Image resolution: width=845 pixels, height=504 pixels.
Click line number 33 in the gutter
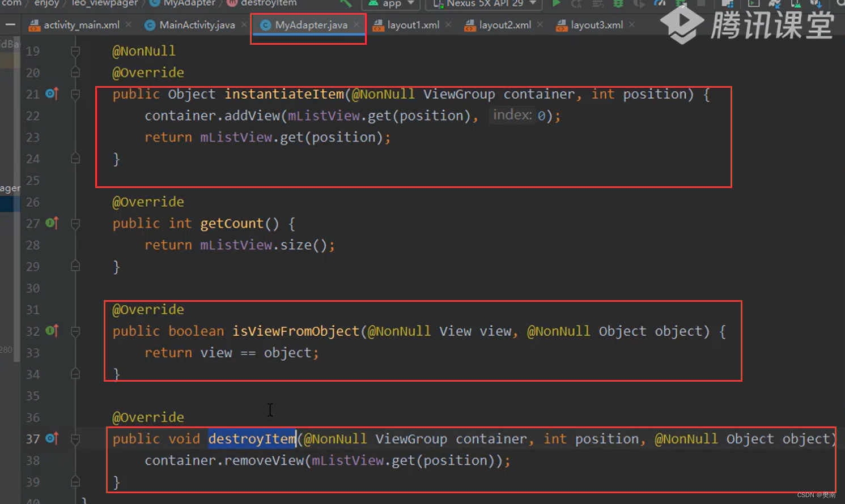(x=33, y=353)
